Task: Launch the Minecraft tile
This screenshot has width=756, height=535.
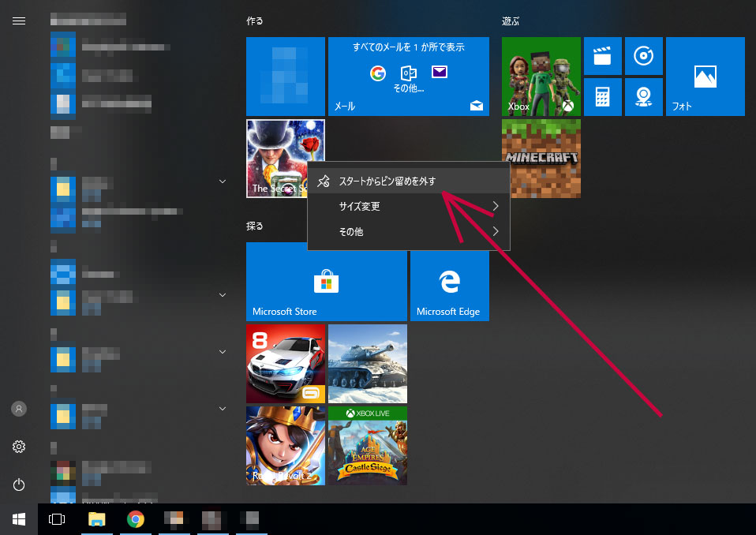Action: pyautogui.click(x=541, y=159)
